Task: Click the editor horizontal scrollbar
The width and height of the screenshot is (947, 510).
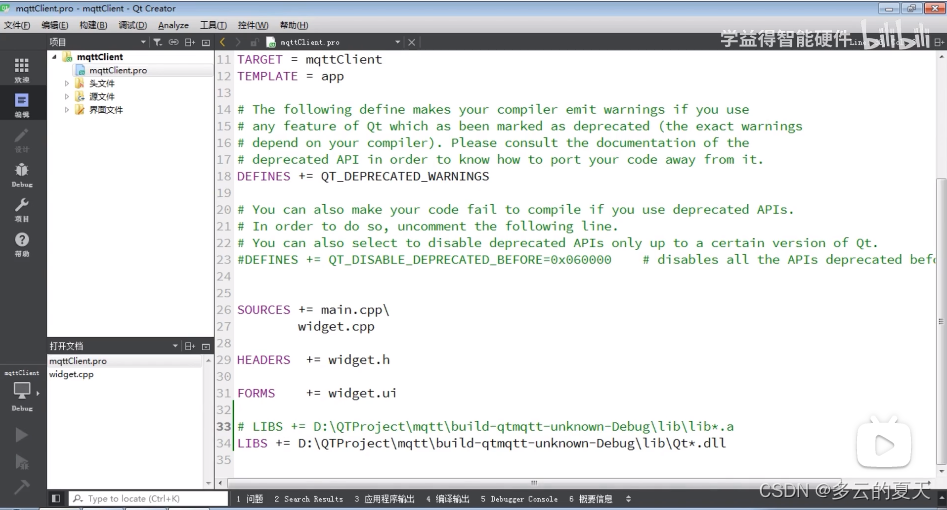Action: coord(534,483)
